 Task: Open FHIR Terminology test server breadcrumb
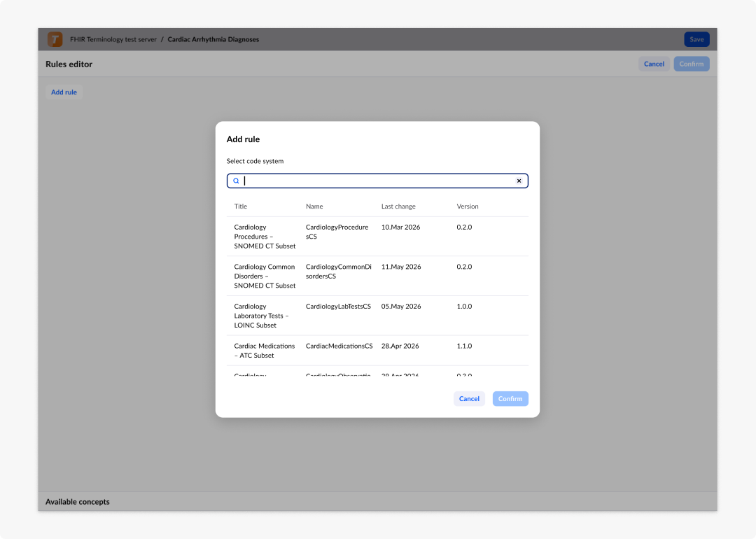click(x=113, y=39)
